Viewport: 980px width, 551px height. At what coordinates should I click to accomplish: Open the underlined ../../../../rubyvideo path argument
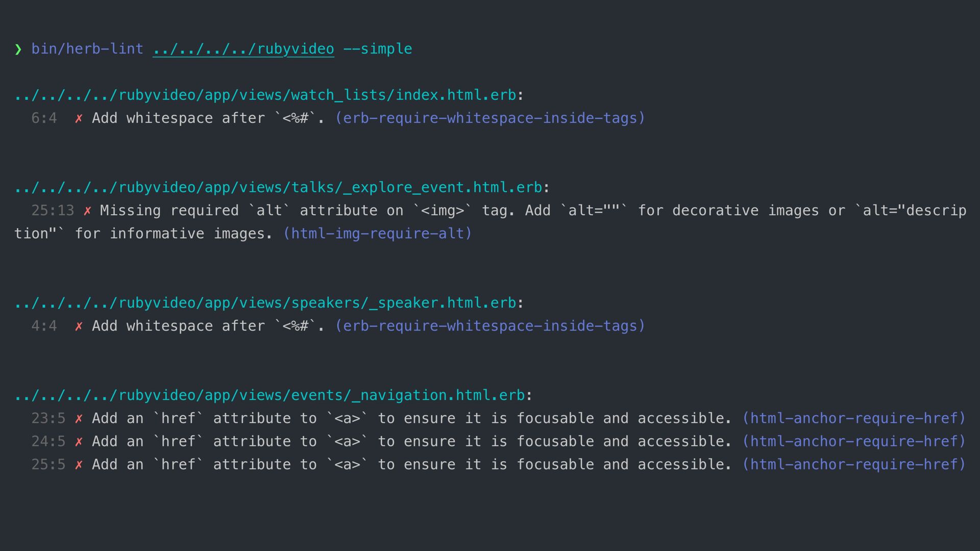click(x=243, y=49)
